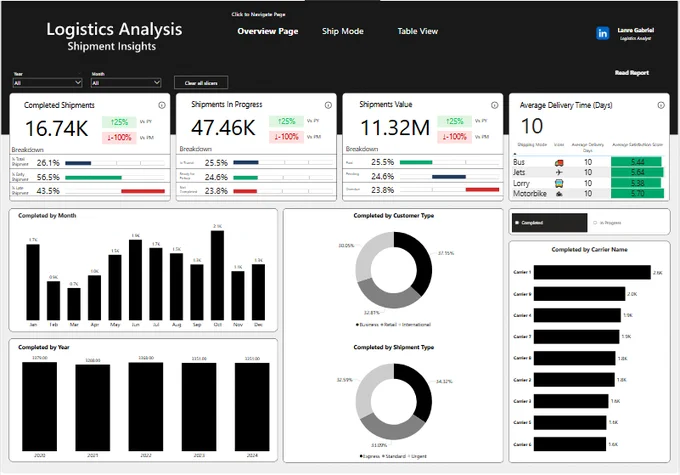
Task: Click the green % Early Shipment bar
Action: pyautogui.click(x=93, y=177)
